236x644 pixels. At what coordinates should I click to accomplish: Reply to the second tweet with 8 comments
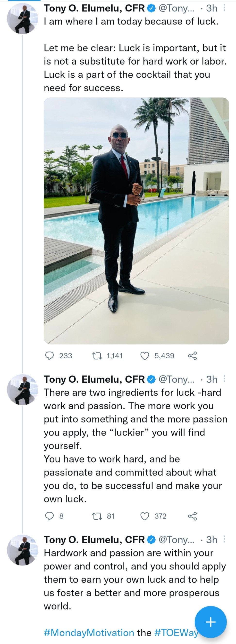coord(50,516)
